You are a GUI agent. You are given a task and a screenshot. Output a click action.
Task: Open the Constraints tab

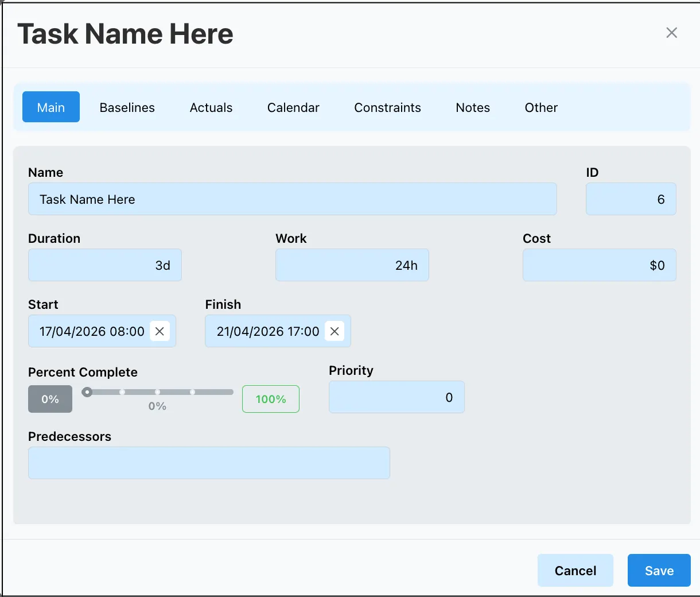(x=387, y=107)
